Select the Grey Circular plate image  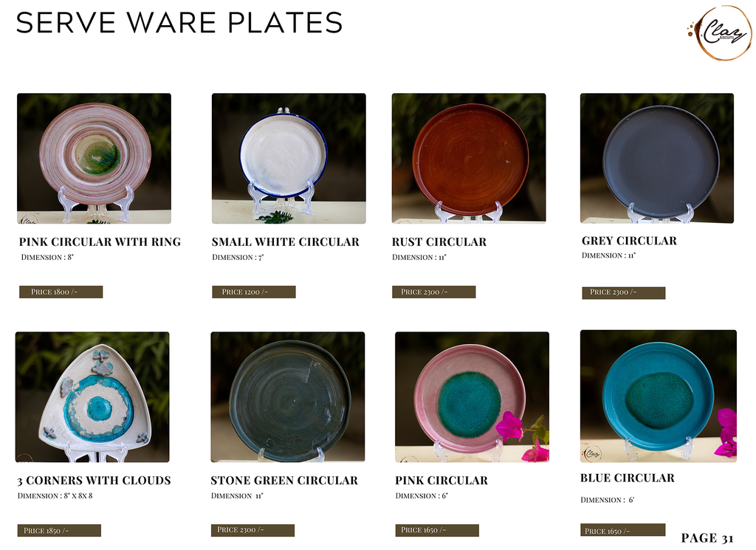pos(656,159)
